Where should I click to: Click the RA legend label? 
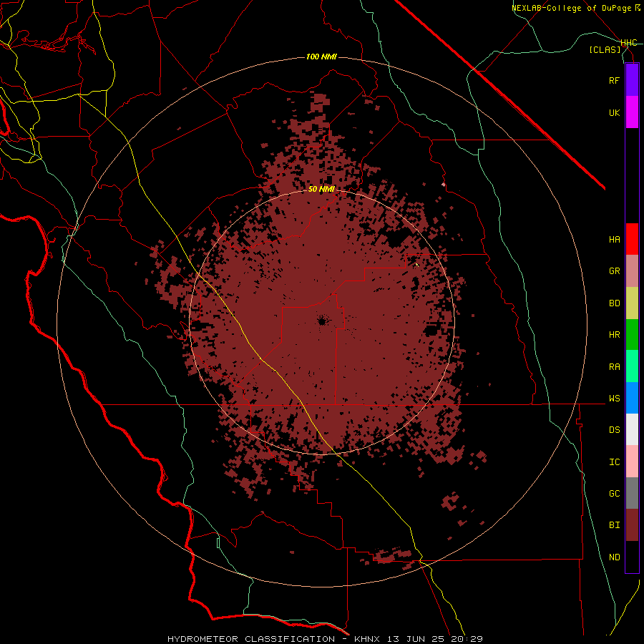coord(614,367)
